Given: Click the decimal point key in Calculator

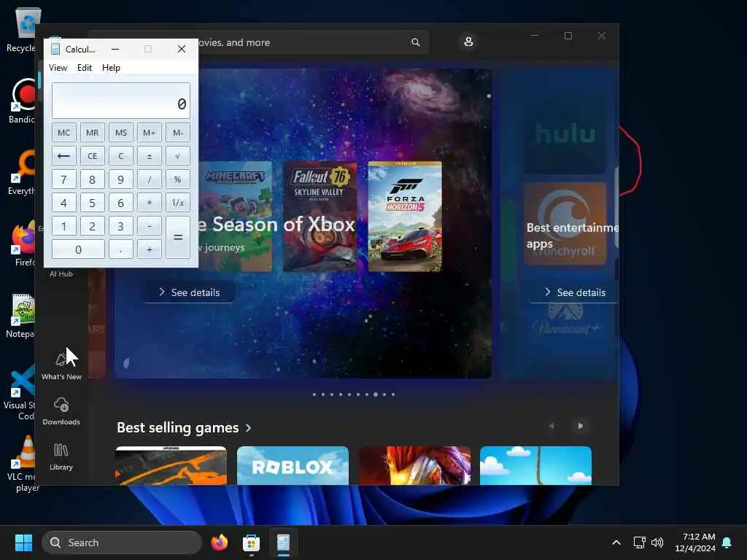Looking at the screenshot, I should (121, 249).
